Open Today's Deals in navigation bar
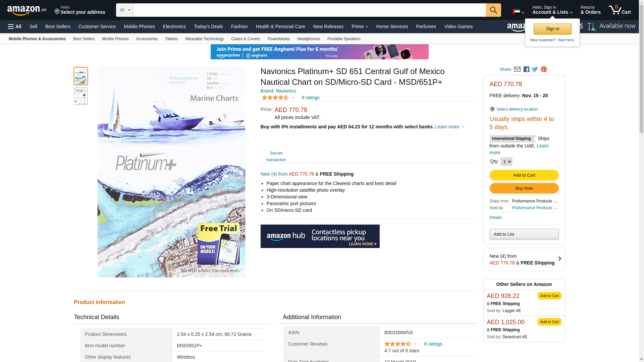Viewport: 644px width, 362px height. click(x=208, y=26)
